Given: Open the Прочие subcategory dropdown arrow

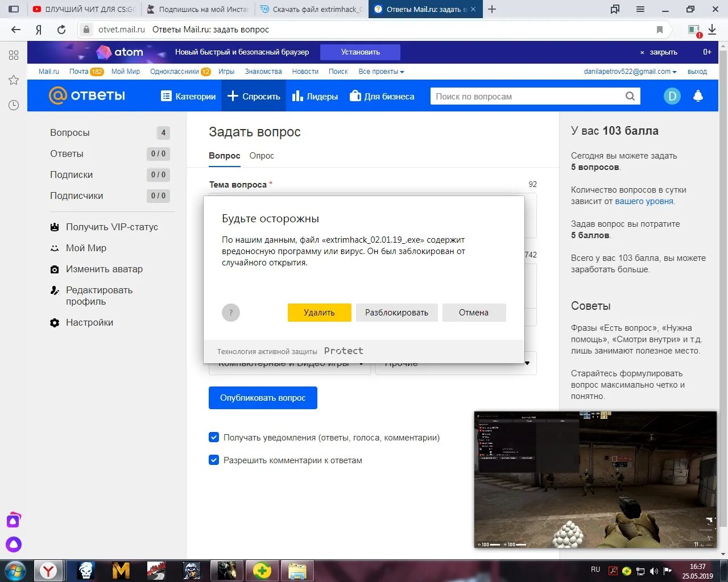Looking at the screenshot, I should [x=527, y=363].
